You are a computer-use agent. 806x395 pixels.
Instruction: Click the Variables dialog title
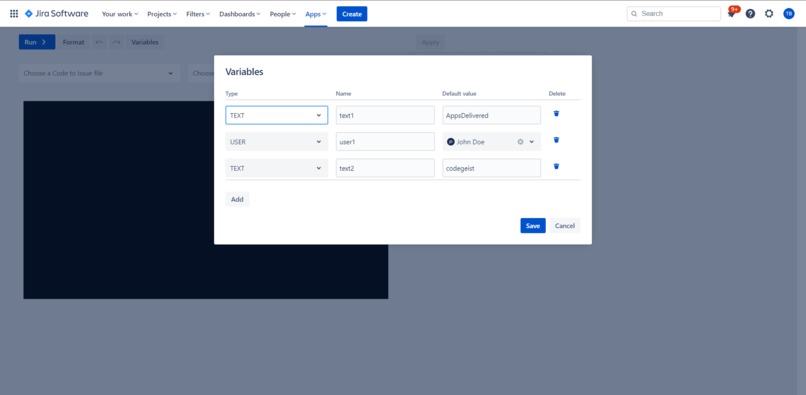tap(244, 72)
